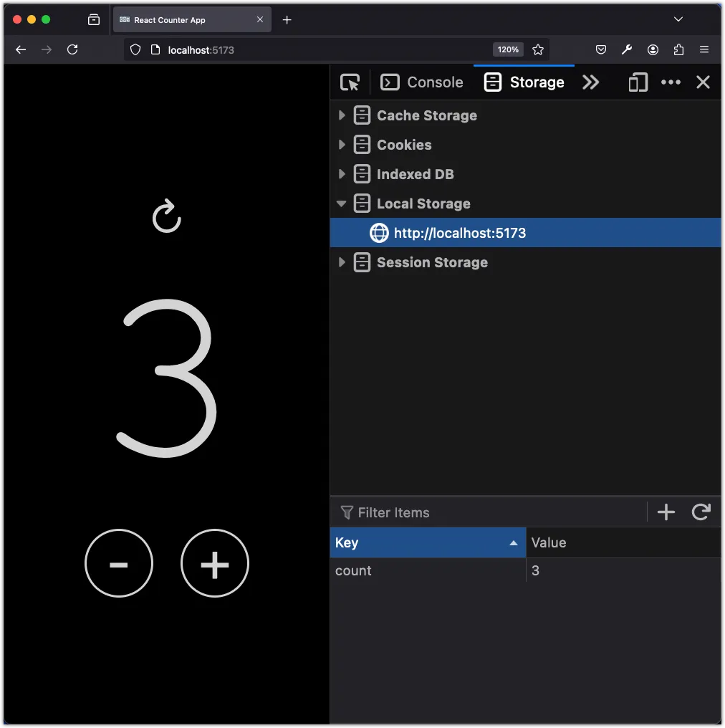
Task: Add a new storage item with plus icon
Action: click(666, 512)
